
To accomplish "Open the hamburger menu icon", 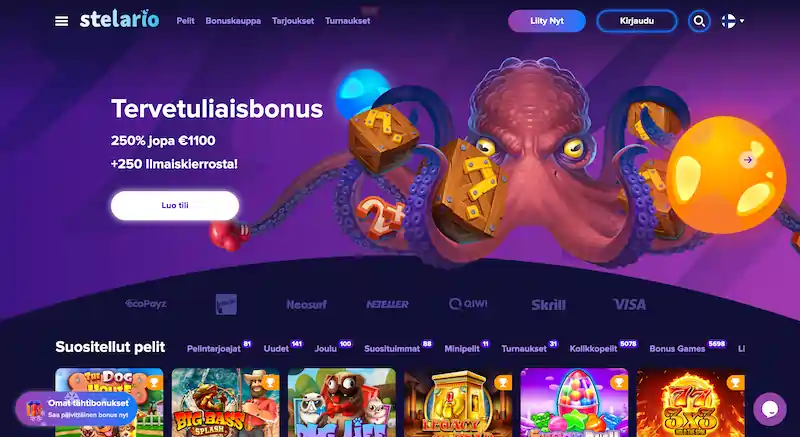I will [x=61, y=21].
